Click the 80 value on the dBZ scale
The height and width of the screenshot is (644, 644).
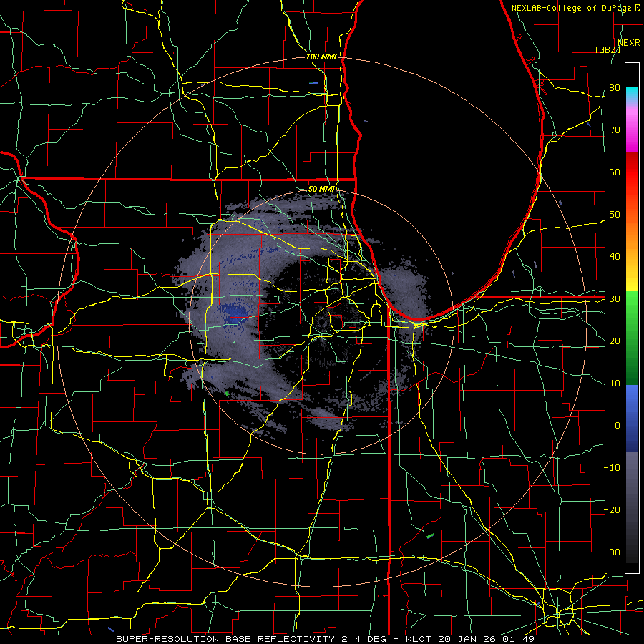coord(615,87)
